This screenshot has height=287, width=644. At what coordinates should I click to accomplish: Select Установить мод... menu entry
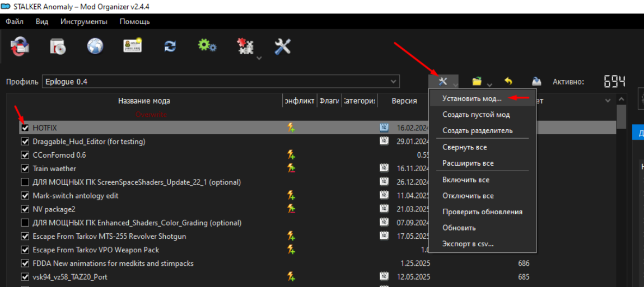click(x=483, y=98)
